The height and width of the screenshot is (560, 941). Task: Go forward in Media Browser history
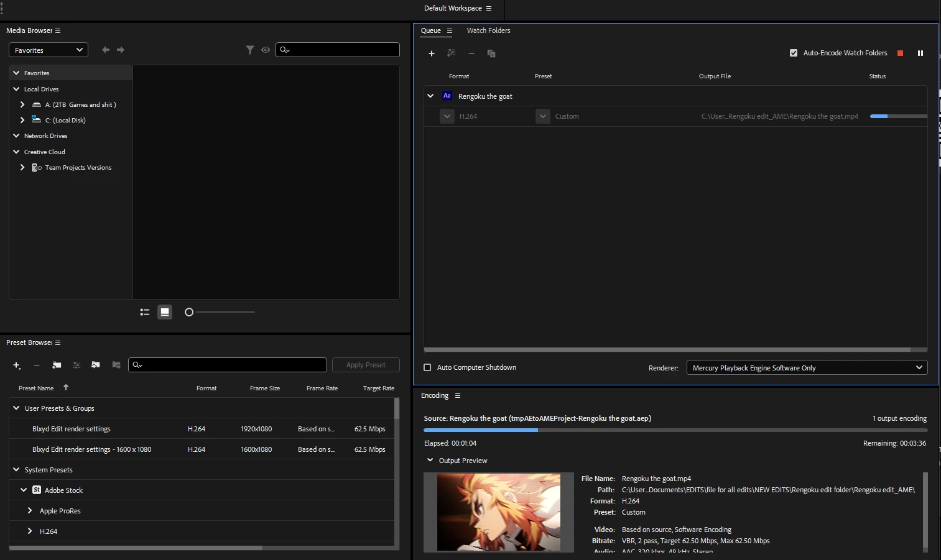[121, 50]
